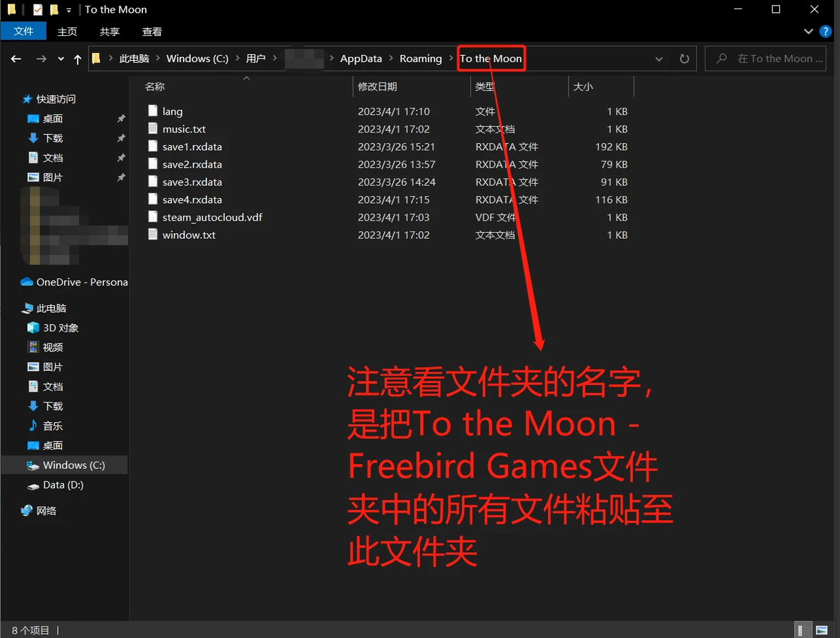
Task: Select 此电脑 in the navigation pane
Action: [x=51, y=308]
